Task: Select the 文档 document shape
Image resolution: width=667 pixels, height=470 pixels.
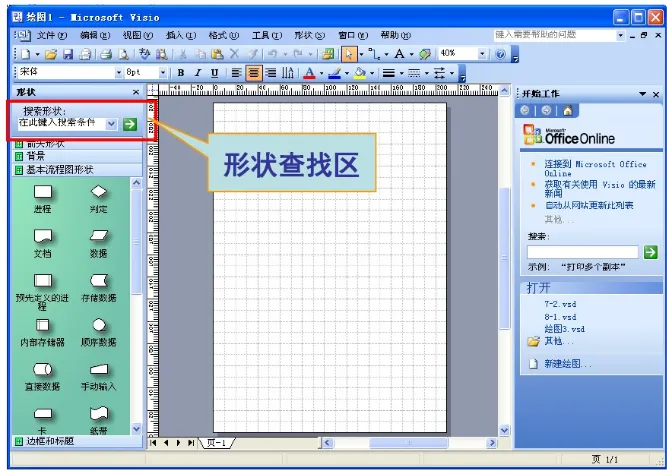Action: coord(43,243)
